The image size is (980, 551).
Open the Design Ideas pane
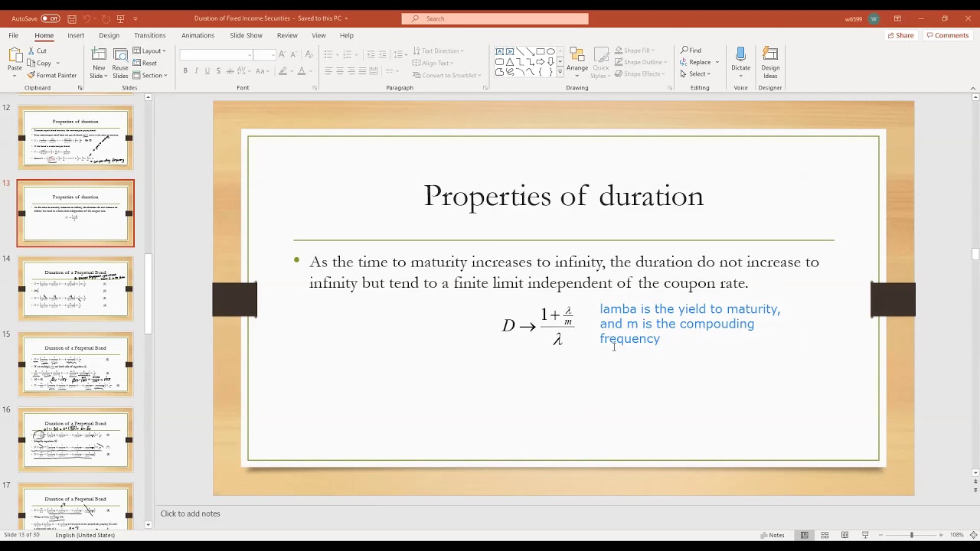(770, 61)
